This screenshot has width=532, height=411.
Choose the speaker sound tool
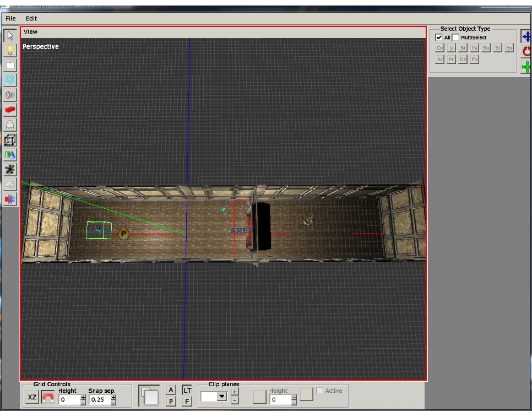pos(10,95)
